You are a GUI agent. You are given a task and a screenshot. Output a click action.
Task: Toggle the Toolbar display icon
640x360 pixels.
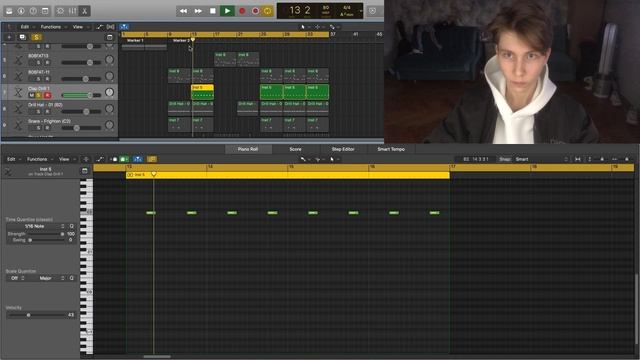point(45,11)
